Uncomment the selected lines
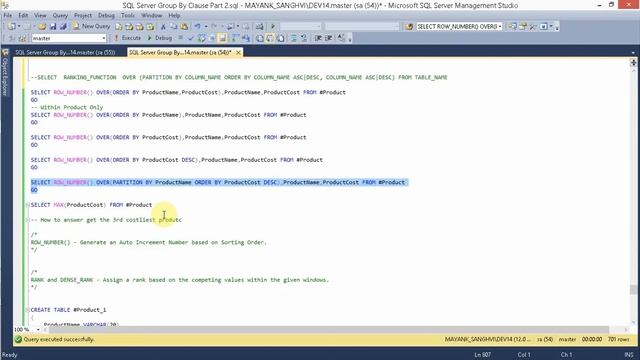The height and width of the screenshot is (360, 640). [304, 38]
